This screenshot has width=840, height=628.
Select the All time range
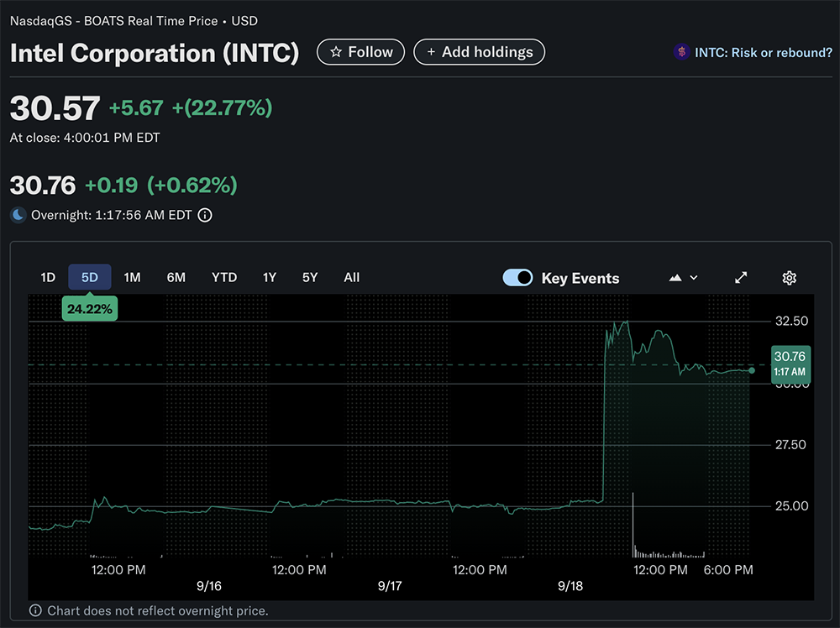[x=352, y=277]
